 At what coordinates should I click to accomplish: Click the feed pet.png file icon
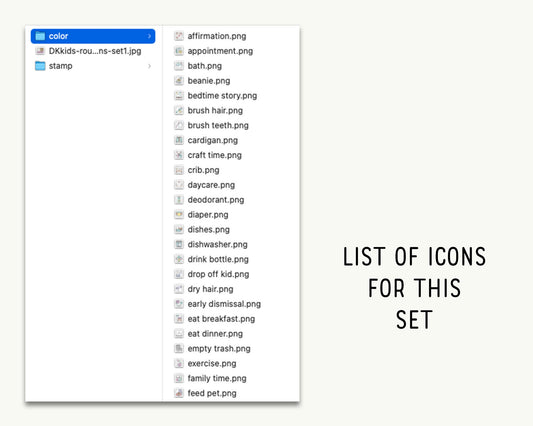(179, 393)
